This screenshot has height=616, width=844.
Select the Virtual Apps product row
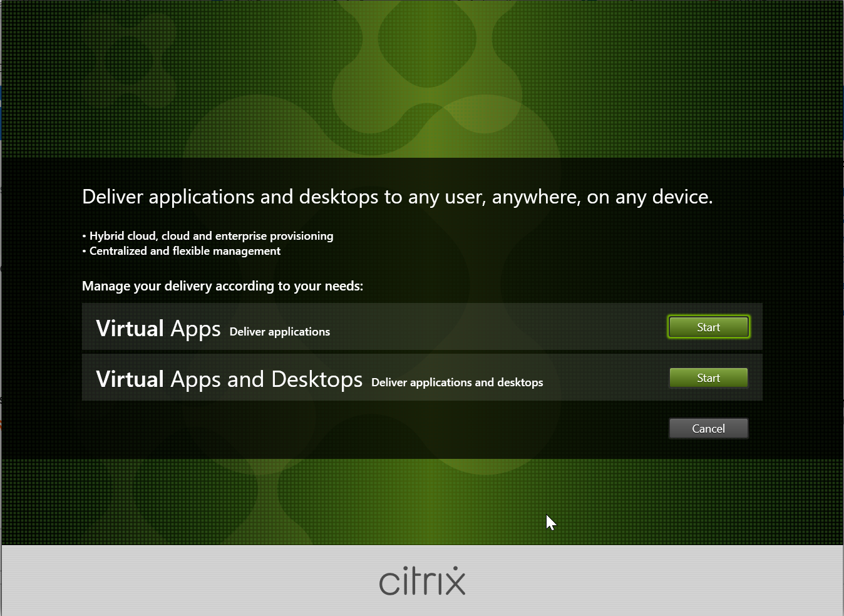(376, 327)
